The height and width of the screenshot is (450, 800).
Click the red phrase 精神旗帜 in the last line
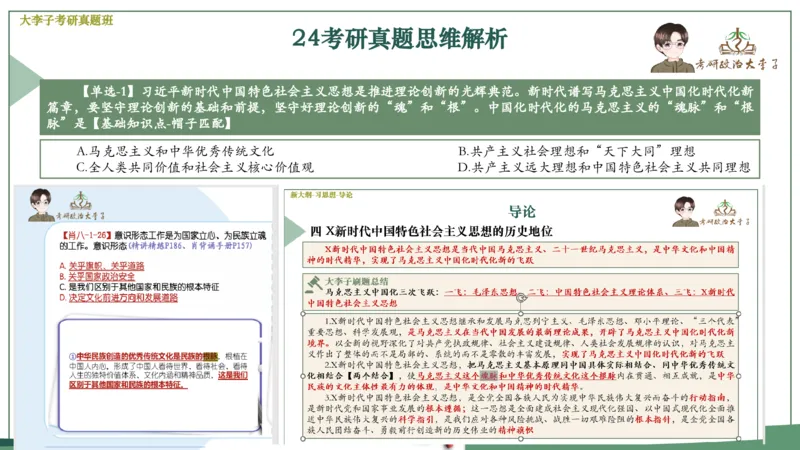click(x=516, y=430)
